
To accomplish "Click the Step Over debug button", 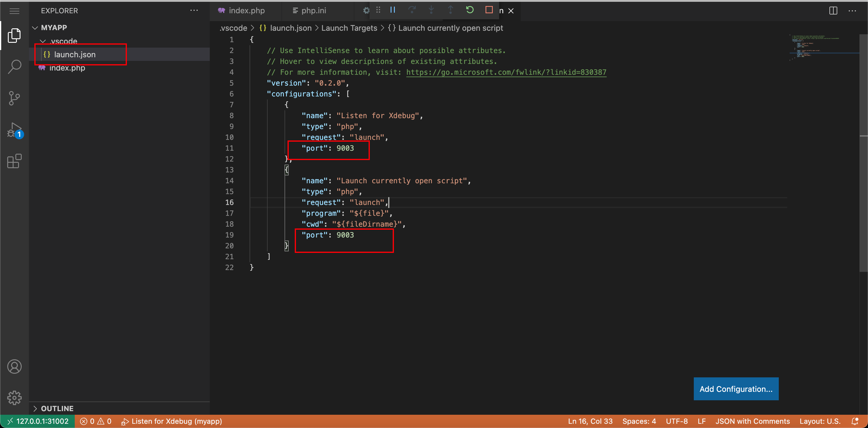I will coord(412,10).
